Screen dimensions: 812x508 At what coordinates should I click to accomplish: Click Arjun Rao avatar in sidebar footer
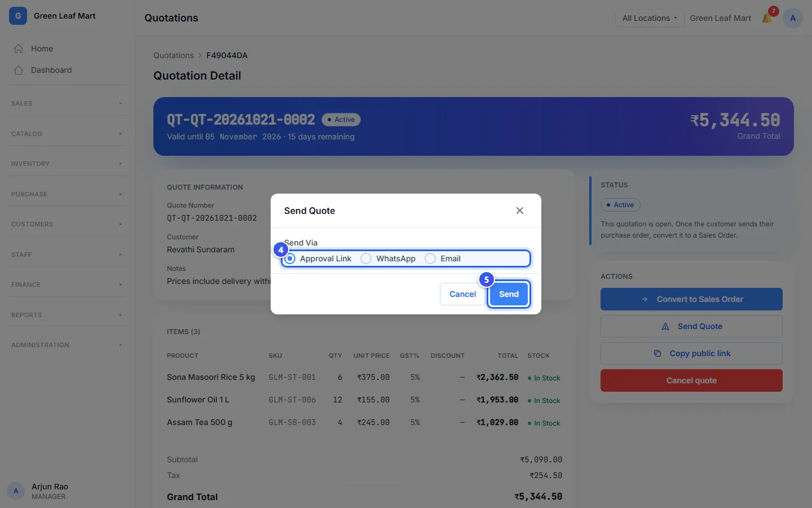pyautogui.click(x=16, y=491)
